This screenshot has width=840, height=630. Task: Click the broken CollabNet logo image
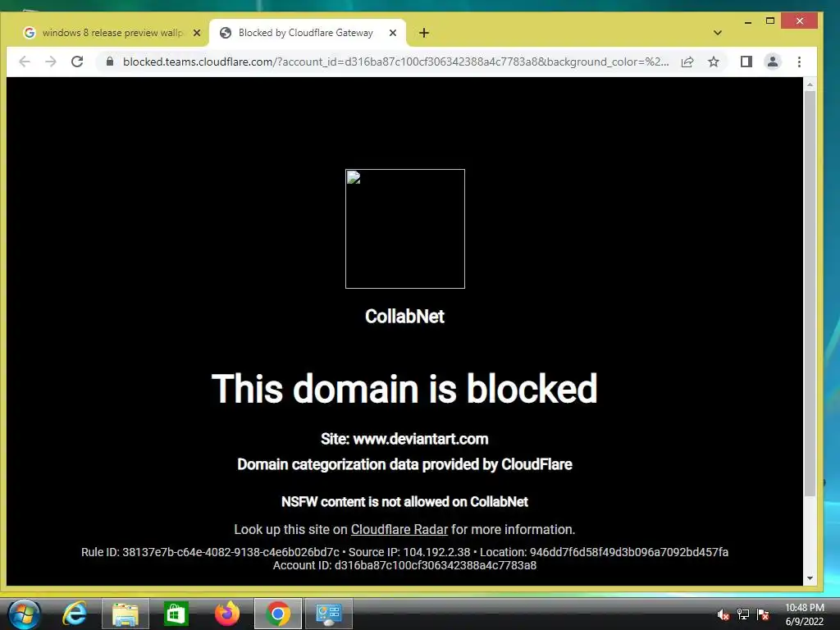point(405,229)
